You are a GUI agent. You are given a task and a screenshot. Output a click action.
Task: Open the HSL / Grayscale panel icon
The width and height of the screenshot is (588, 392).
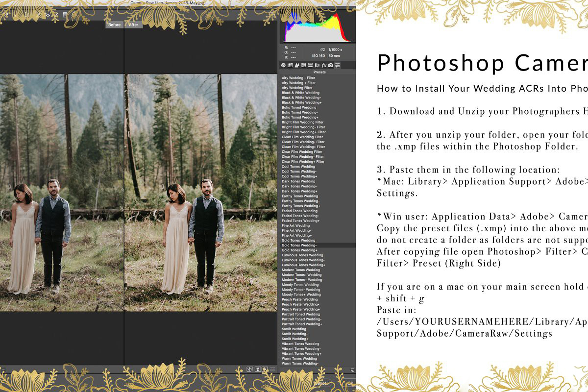pyautogui.click(x=303, y=65)
